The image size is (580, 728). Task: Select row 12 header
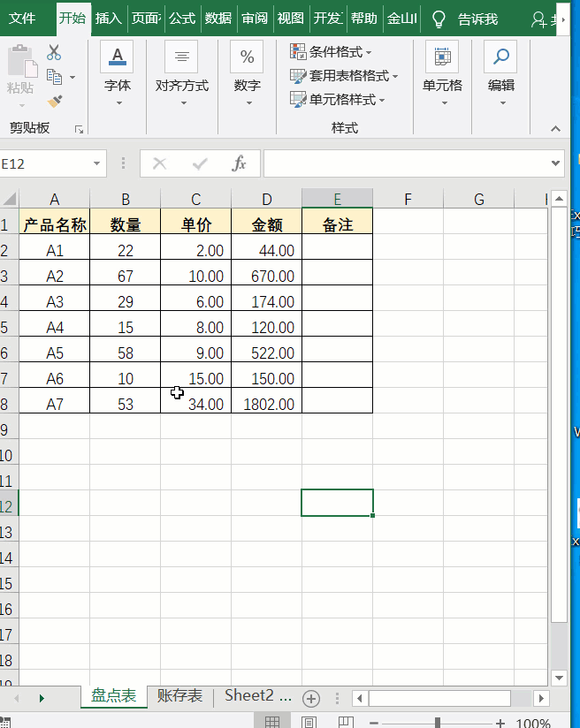9,503
